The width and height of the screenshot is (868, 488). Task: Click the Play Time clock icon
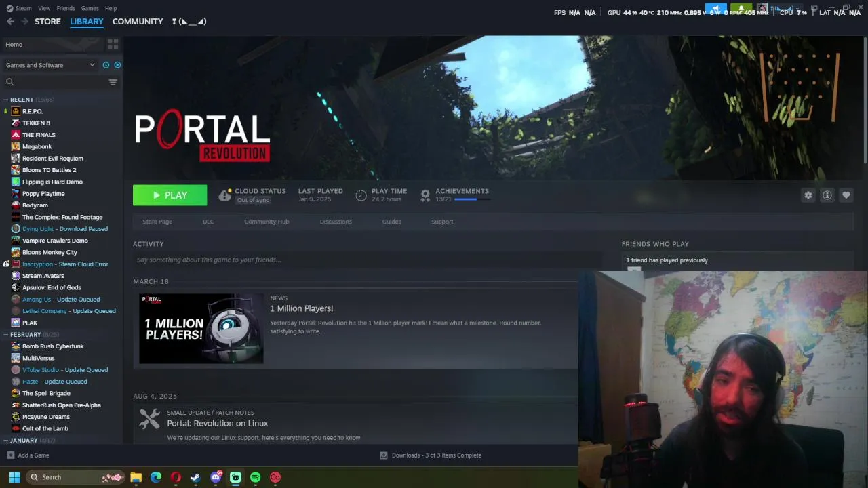click(x=361, y=195)
